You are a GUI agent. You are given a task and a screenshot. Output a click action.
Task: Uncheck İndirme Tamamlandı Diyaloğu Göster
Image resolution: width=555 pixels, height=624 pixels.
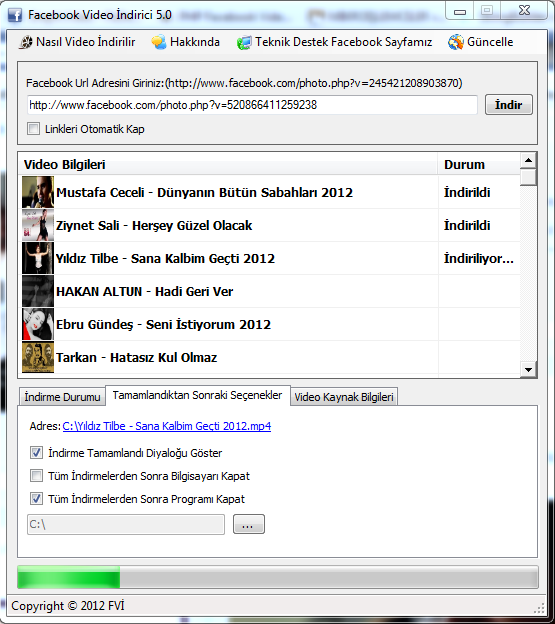[36, 452]
